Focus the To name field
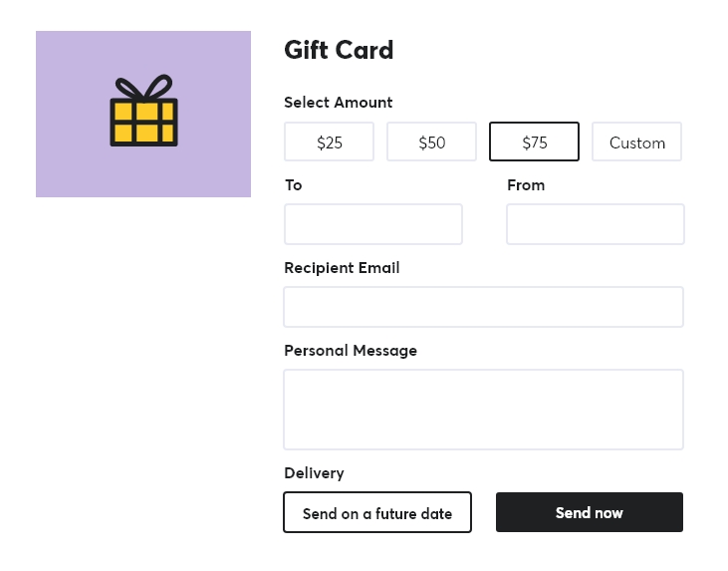This screenshot has width=728, height=571. coord(373,224)
